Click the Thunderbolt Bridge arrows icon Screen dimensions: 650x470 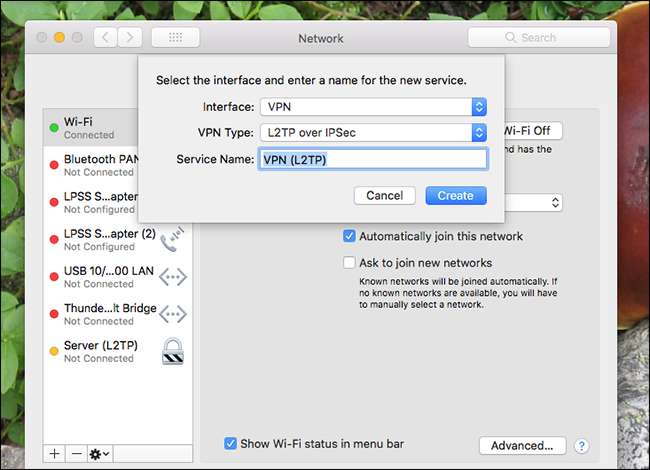click(x=173, y=314)
